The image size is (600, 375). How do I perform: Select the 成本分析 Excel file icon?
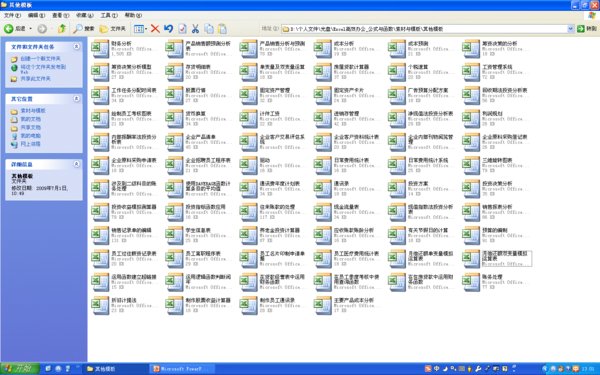(x=323, y=49)
